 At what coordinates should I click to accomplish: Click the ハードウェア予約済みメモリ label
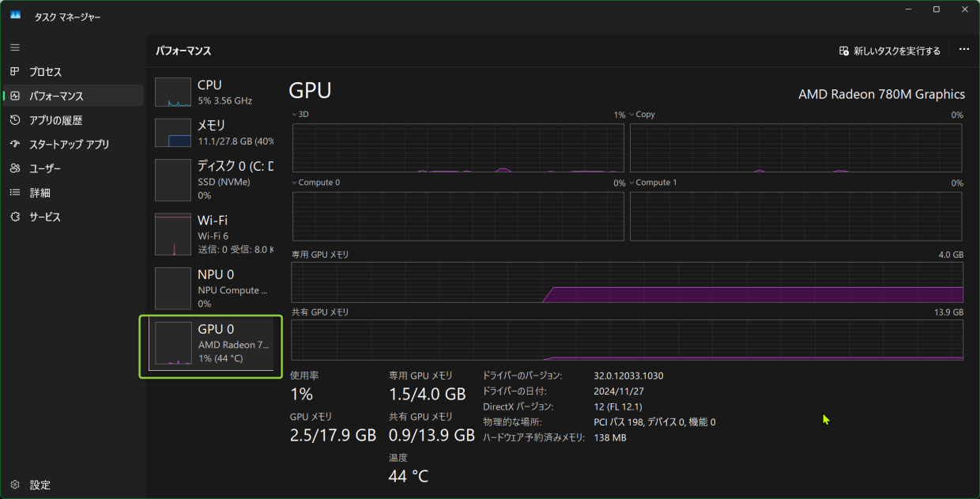click(x=534, y=437)
